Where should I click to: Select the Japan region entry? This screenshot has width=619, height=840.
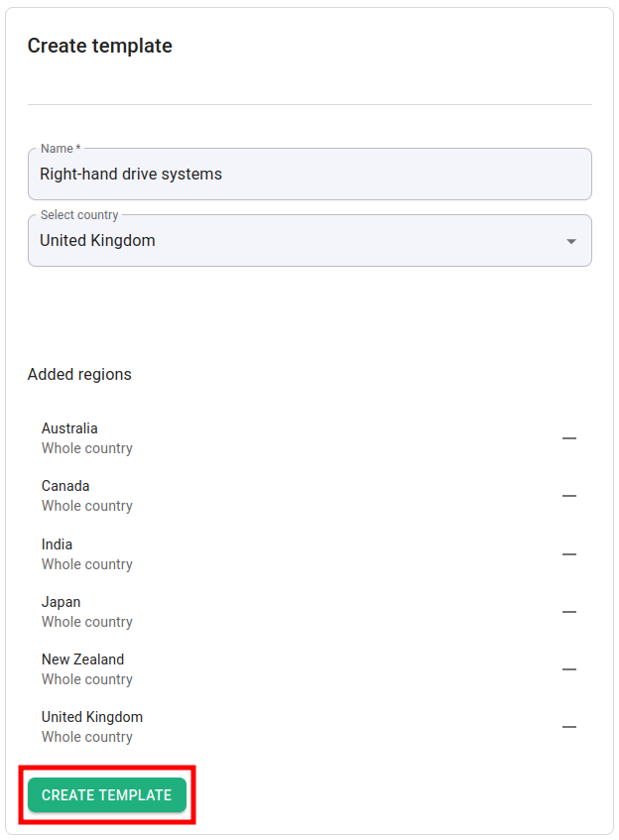point(61,602)
